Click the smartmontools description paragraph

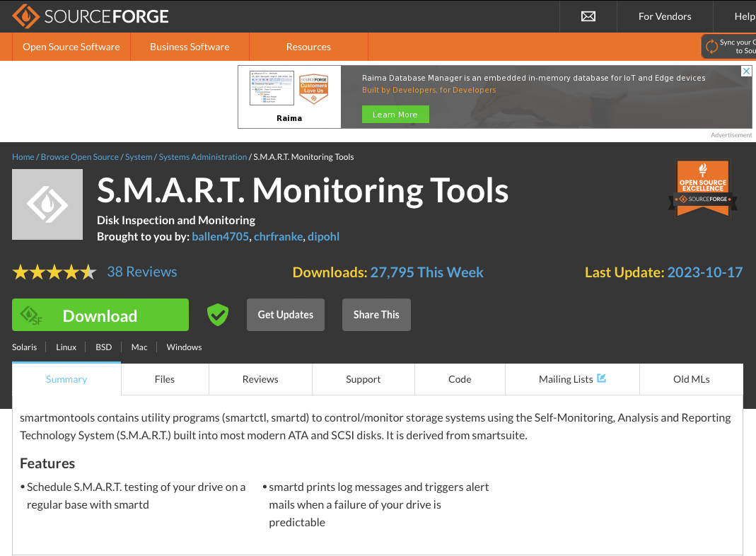pos(376,427)
